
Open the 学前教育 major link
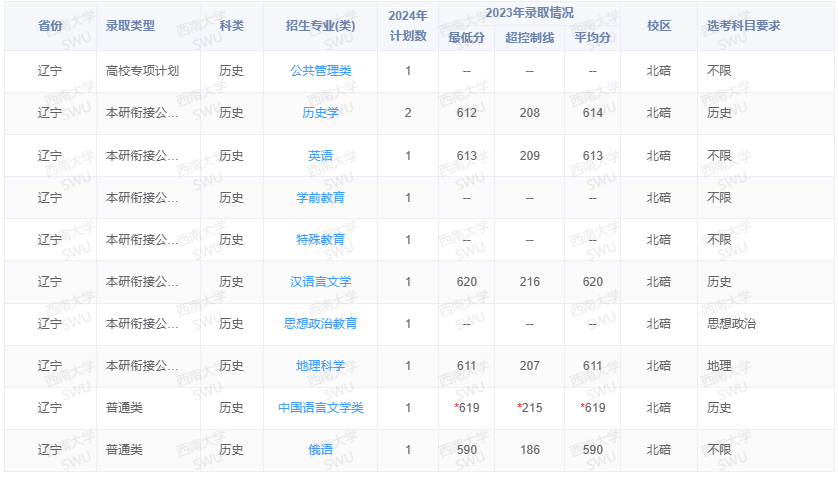click(321, 198)
